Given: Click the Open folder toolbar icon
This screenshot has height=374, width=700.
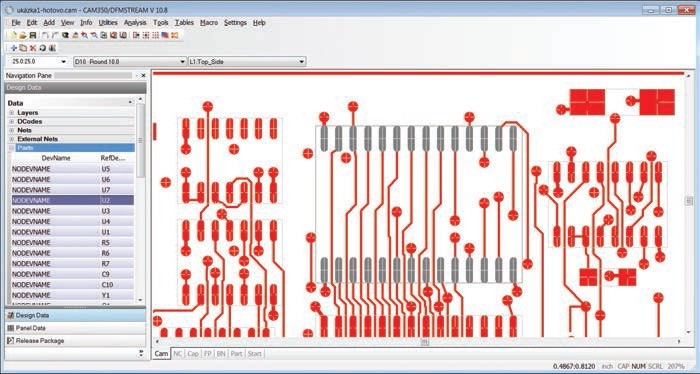Looking at the screenshot, I should [x=23, y=35].
